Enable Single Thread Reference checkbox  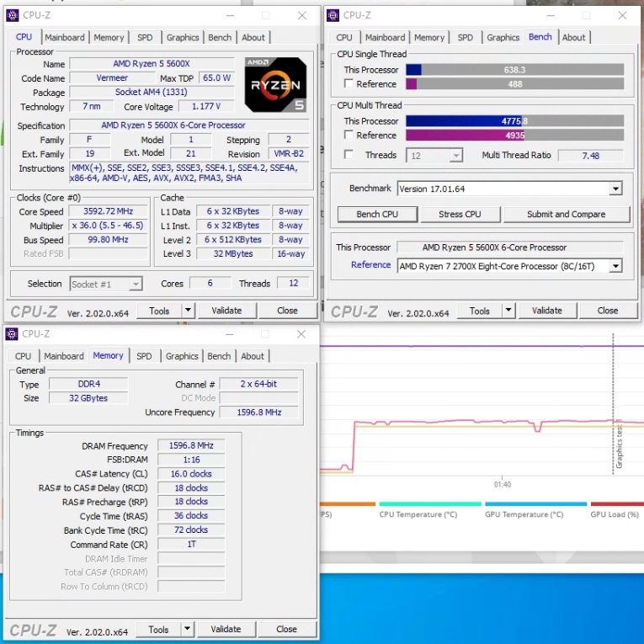click(x=349, y=84)
